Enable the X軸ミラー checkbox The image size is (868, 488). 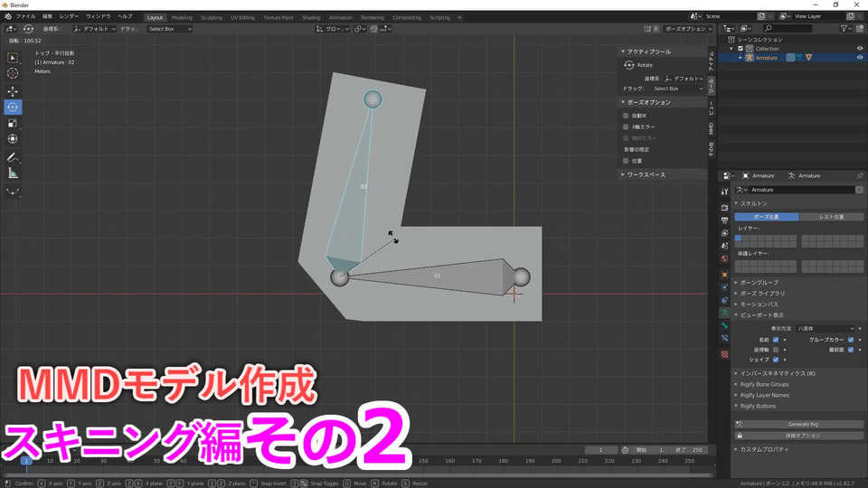(x=626, y=127)
